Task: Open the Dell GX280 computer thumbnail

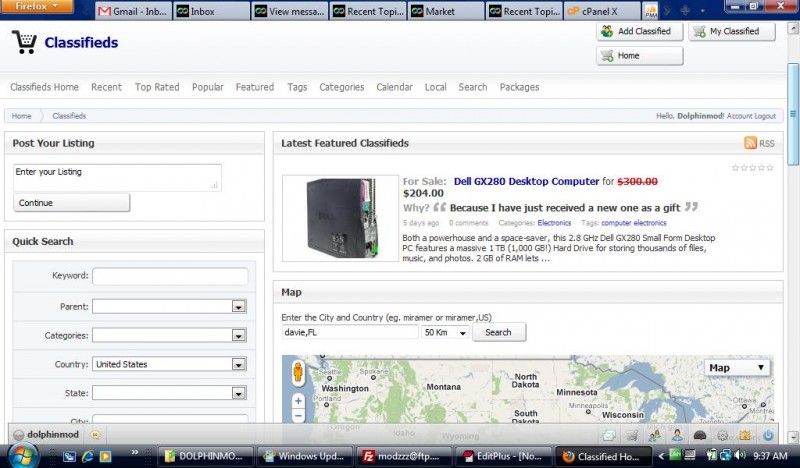Action: [340, 218]
